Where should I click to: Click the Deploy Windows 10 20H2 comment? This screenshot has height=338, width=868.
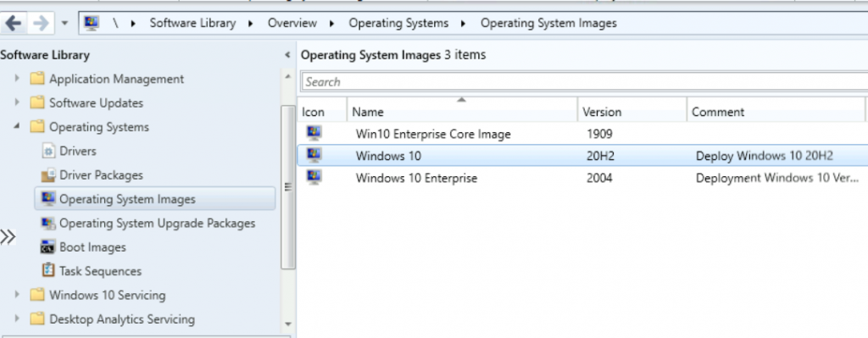coord(764,156)
